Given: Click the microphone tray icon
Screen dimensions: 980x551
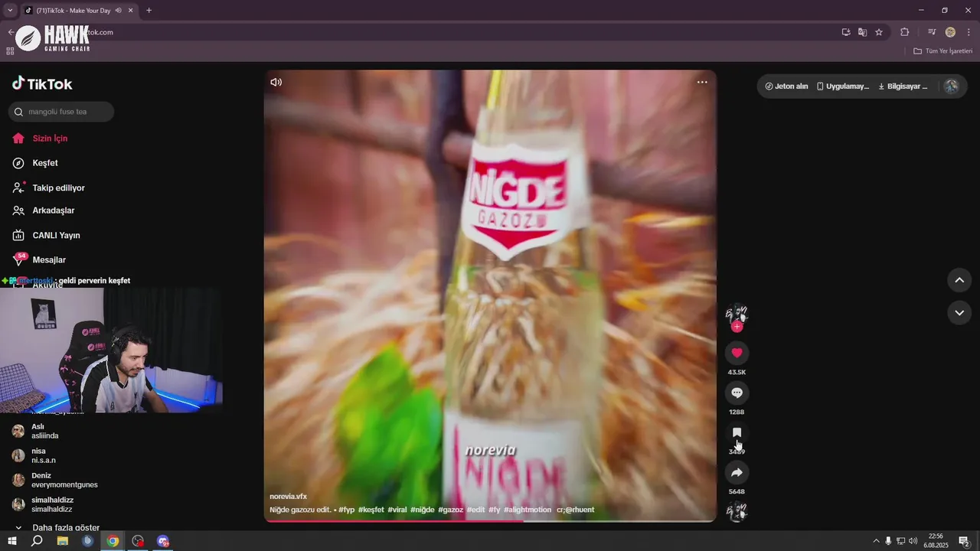Looking at the screenshot, I should (888, 541).
